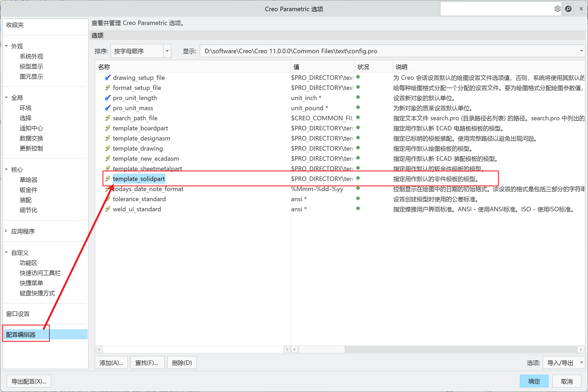Click lightning icon beside weld_ui_standard

coord(108,209)
